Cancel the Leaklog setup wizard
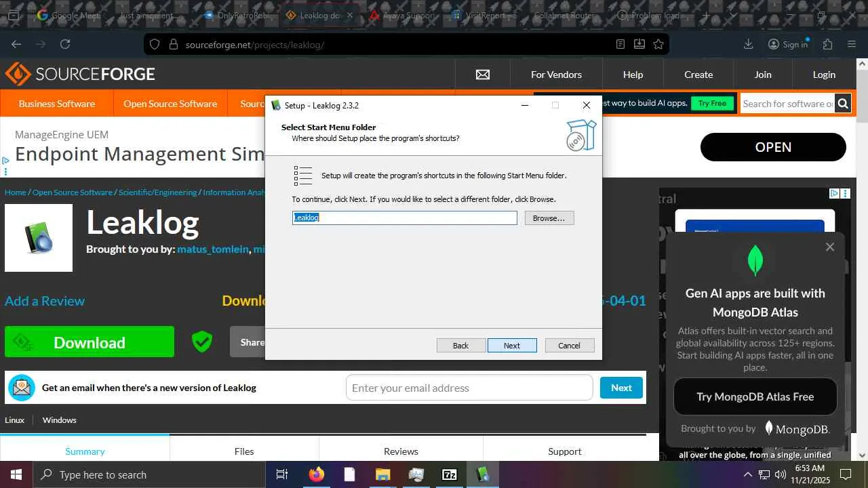 [x=569, y=346]
